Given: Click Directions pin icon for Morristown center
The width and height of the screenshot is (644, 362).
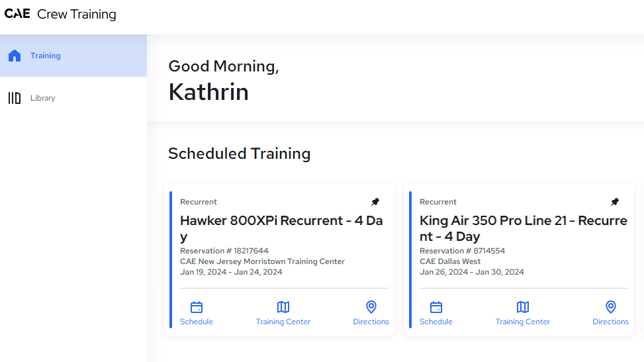Looking at the screenshot, I should 371,307.
